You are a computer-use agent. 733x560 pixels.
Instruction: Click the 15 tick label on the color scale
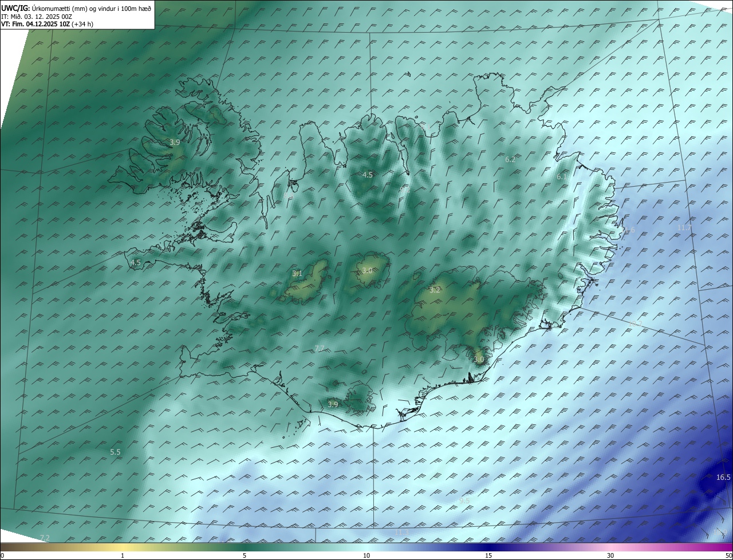[x=488, y=555]
